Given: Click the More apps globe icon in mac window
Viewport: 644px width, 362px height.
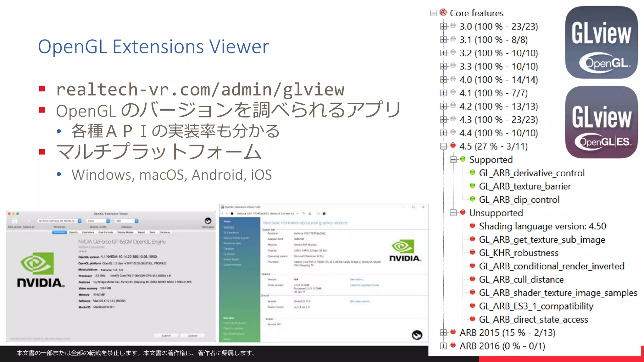Looking at the screenshot, I should [x=208, y=221].
